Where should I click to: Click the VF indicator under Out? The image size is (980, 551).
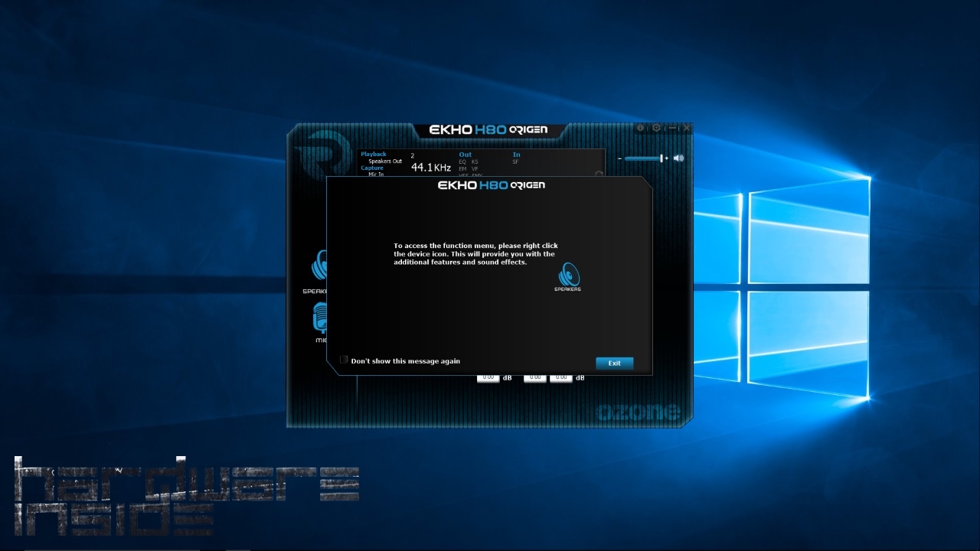click(x=475, y=168)
